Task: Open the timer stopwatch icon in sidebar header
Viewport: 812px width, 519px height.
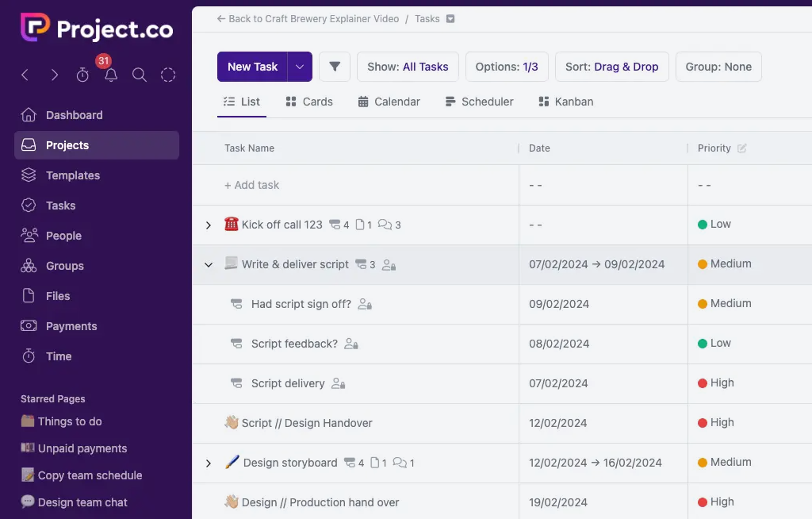Action: point(82,75)
